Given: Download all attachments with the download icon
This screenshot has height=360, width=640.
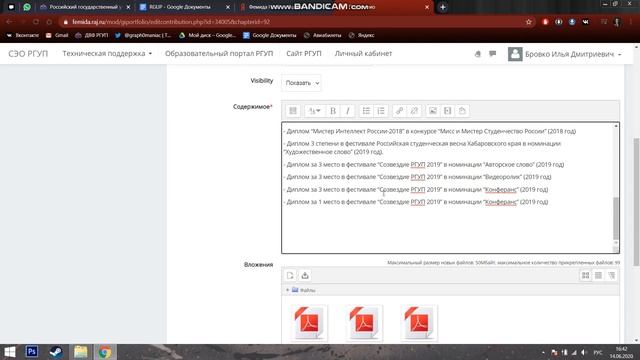Looking at the screenshot, I should pyautogui.click(x=305, y=276).
